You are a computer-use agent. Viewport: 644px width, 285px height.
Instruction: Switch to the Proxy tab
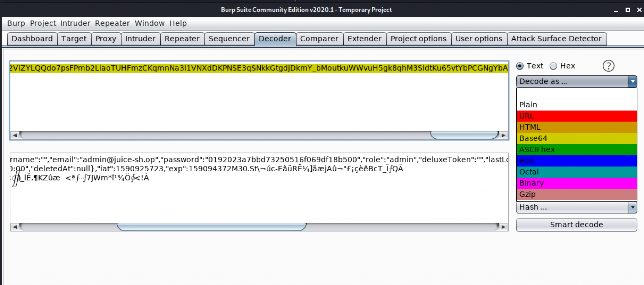(x=106, y=39)
